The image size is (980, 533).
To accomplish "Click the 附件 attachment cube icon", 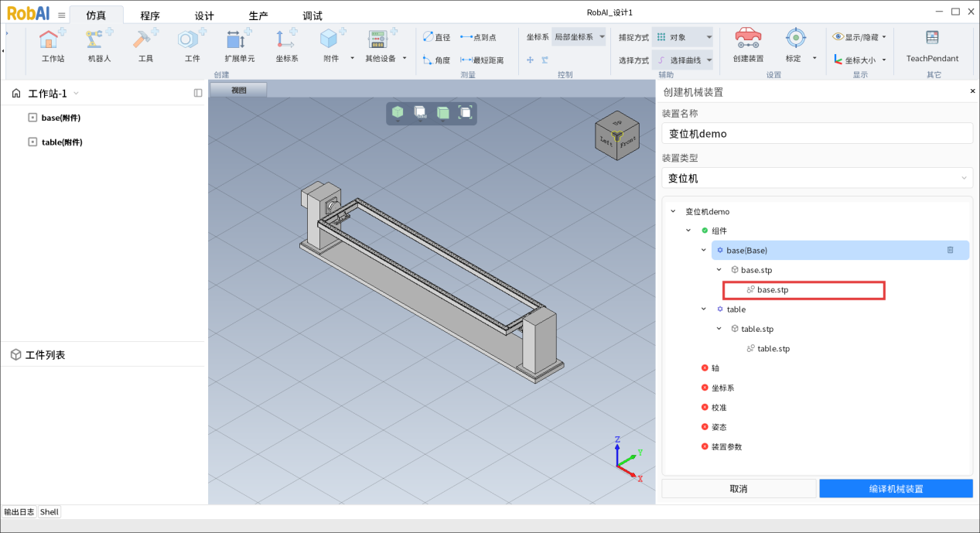I will pyautogui.click(x=331, y=40).
